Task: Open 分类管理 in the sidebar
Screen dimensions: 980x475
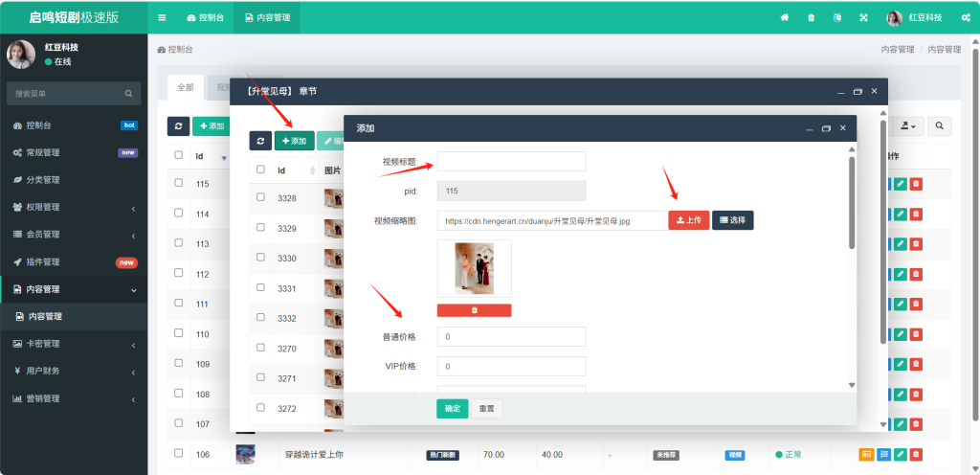Action: point(73,180)
